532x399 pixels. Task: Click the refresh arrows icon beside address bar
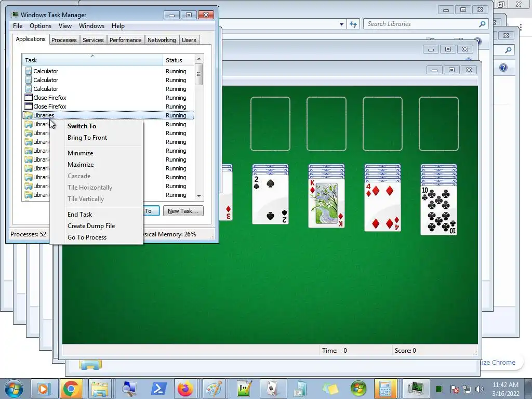353,24
